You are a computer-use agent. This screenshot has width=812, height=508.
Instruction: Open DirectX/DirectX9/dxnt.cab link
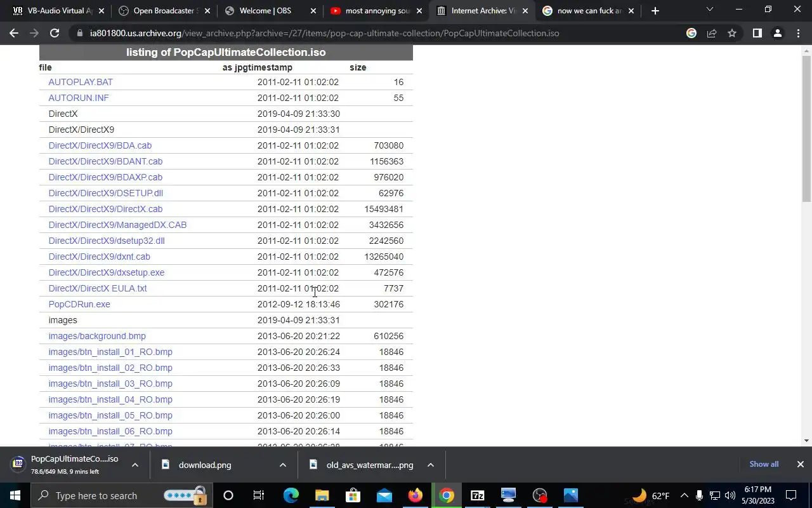pyautogui.click(x=100, y=257)
